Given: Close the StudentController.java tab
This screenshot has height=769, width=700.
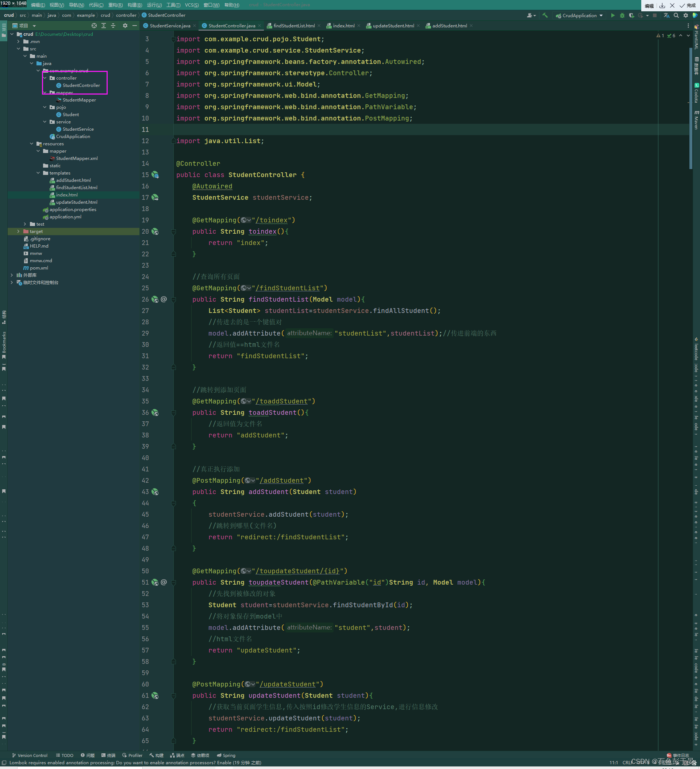Looking at the screenshot, I should [259, 26].
